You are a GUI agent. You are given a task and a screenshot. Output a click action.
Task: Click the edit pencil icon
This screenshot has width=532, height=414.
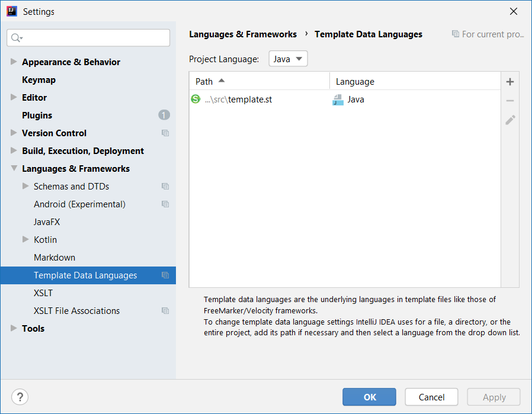click(510, 120)
